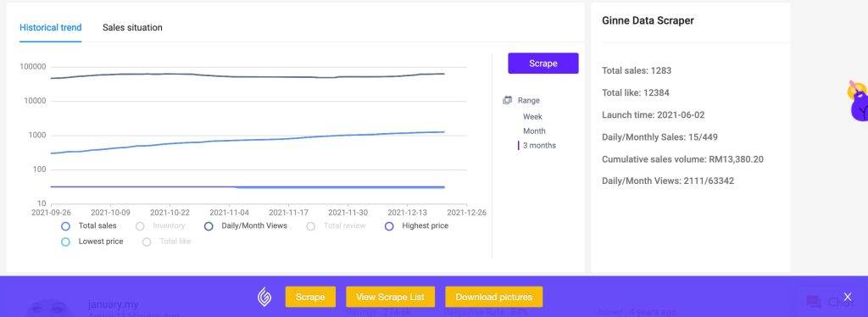Image resolution: width=868 pixels, height=317 pixels.
Task: Toggle Lowest price legend circle
Action: pos(66,242)
